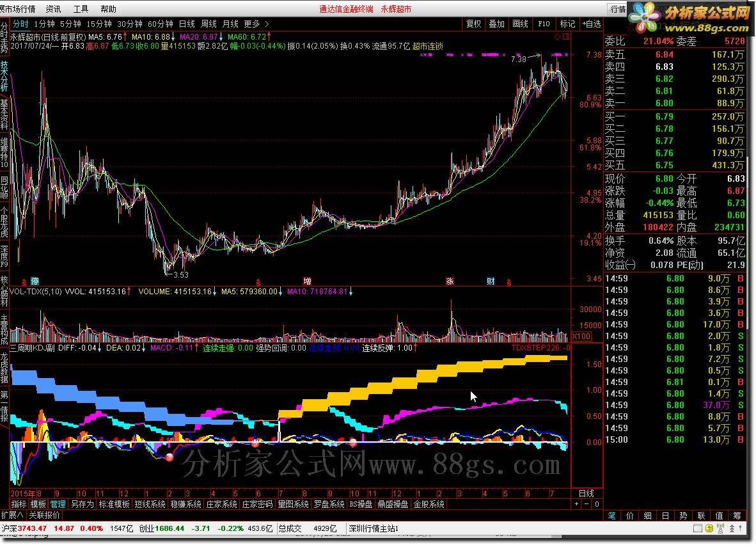Select the 60分钟 period tab
Screen dimensions: 756x545
pyautogui.click(x=160, y=24)
